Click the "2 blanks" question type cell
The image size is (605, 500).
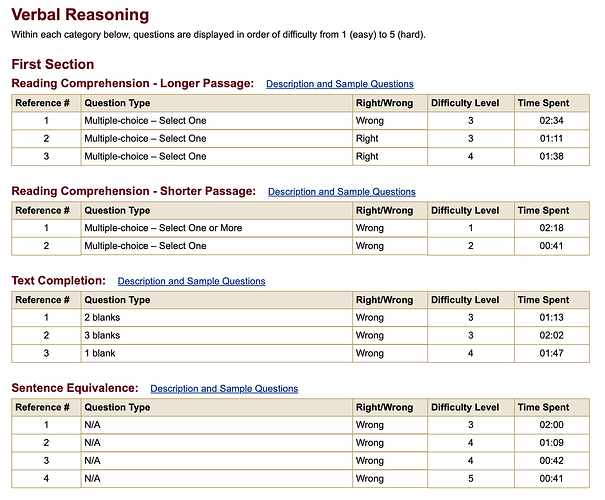click(102, 318)
